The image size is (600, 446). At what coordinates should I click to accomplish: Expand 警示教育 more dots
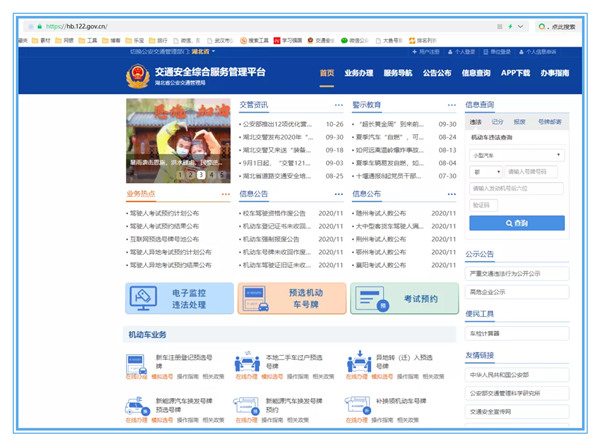[x=452, y=105]
